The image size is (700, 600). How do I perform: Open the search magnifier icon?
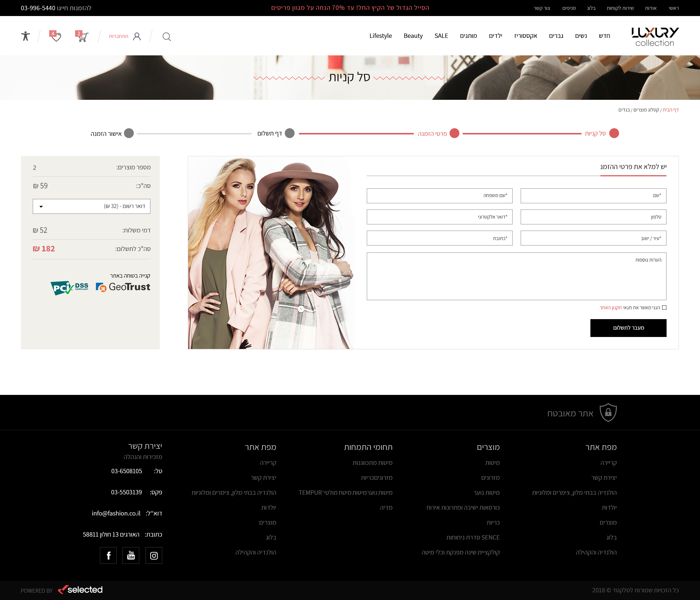167,37
